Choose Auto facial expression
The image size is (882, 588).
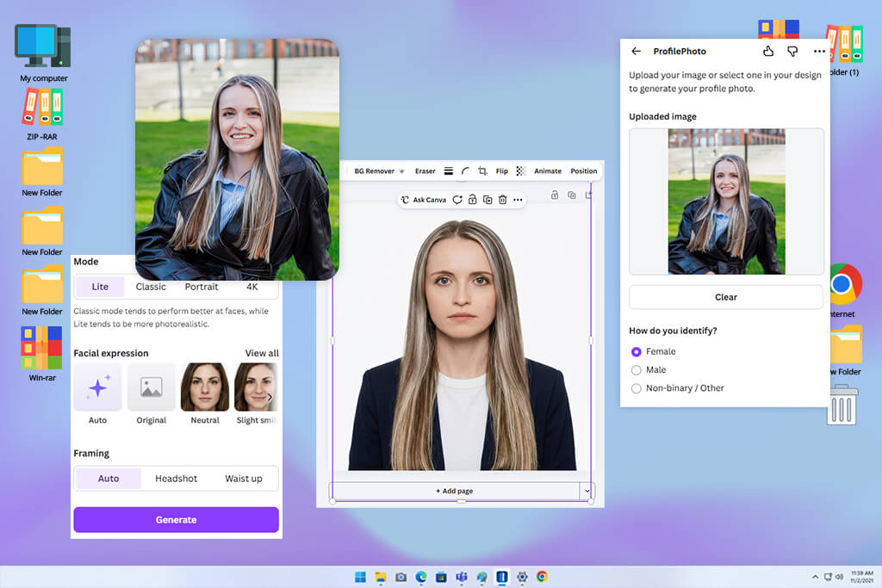98,387
